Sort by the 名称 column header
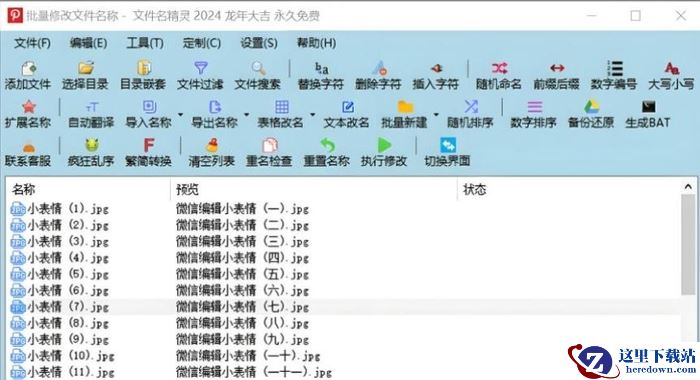Image resolution: width=700 pixels, height=380 pixels. click(x=88, y=189)
